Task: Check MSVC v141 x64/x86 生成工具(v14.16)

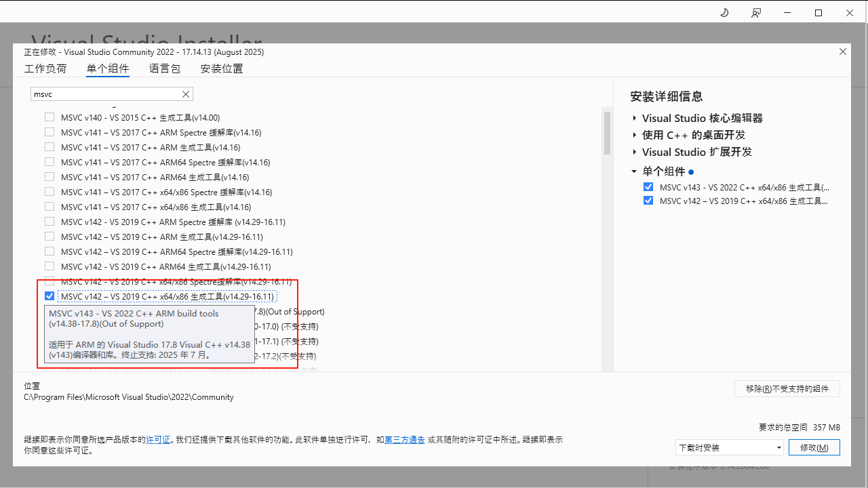Action: pyautogui.click(x=50, y=207)
